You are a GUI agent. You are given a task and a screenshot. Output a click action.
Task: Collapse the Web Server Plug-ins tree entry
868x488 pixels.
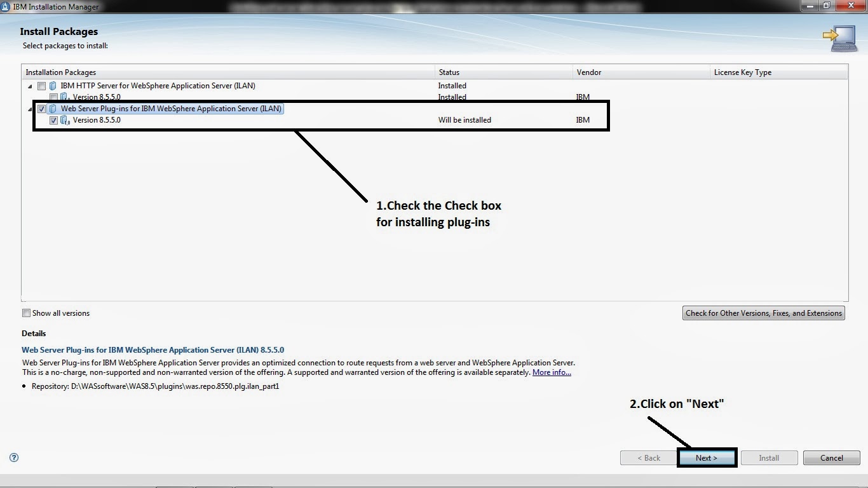click(29, 108)
